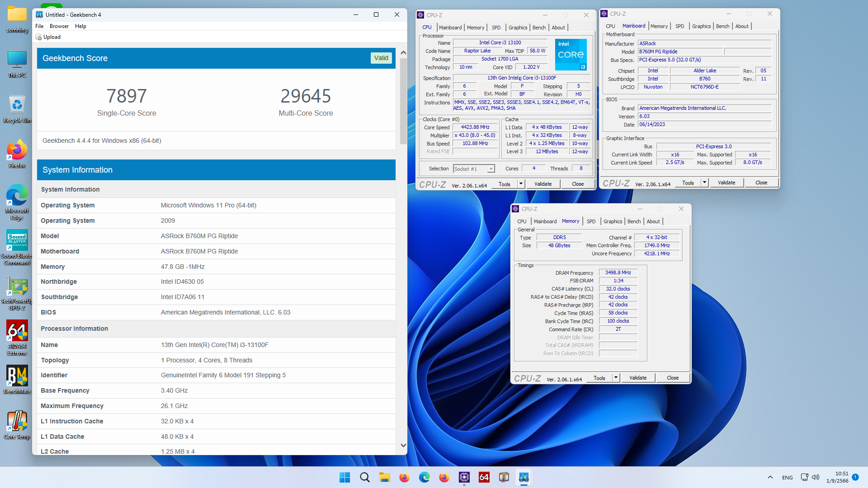This screenshot has height=488, width=868.
Task: Select Memory tab in the CPU window
Action: click(476, 28)
